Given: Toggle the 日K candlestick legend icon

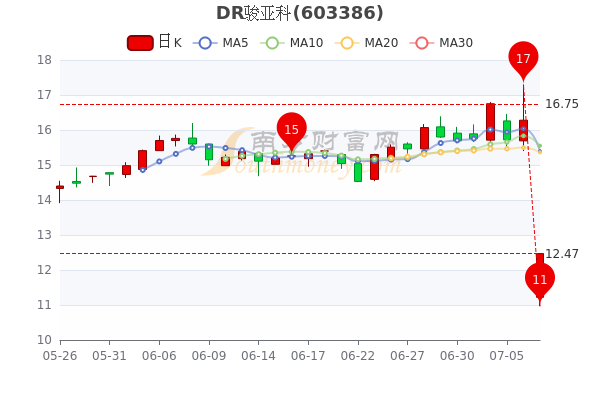Looking at the screenshot, I should [x=140, y=43].
